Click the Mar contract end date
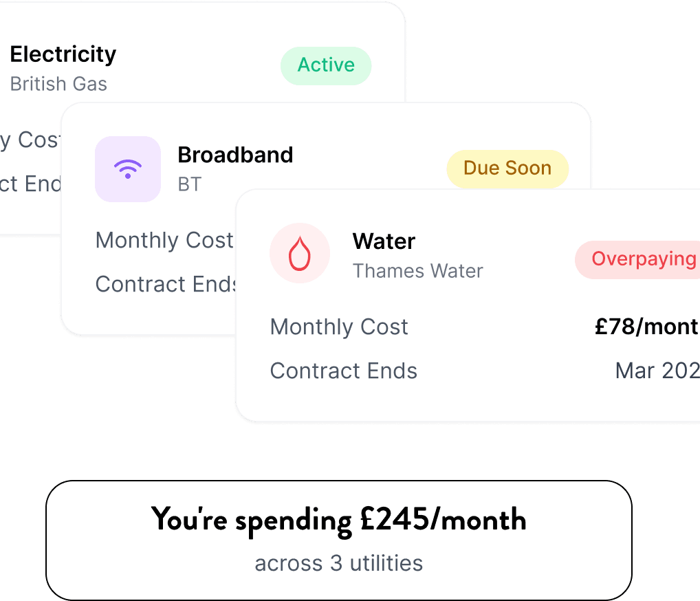The height and width of the screenshot is (601, 700). coord(656,371)
